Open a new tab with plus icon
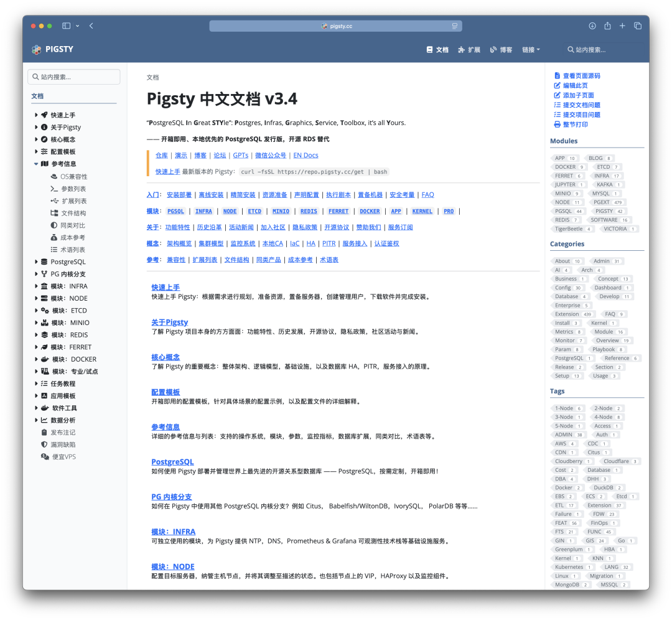The image size is (672, 620). [622, 26]
